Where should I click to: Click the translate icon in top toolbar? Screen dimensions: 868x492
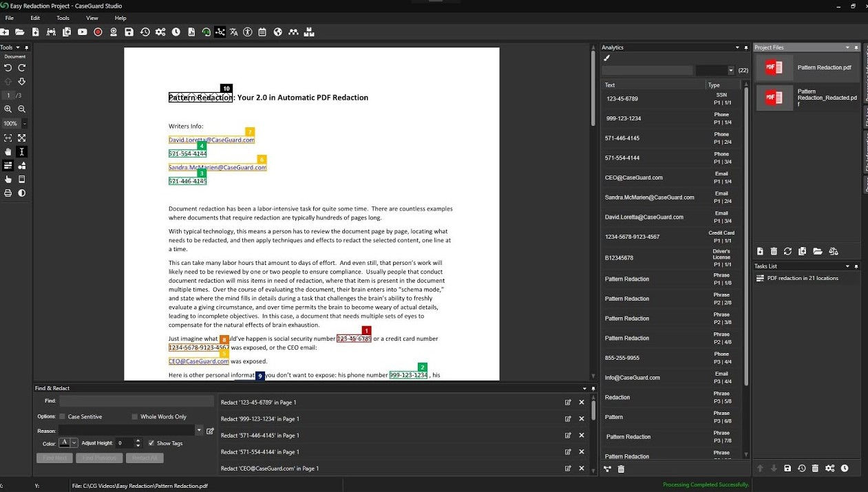[x=234, y=32]
